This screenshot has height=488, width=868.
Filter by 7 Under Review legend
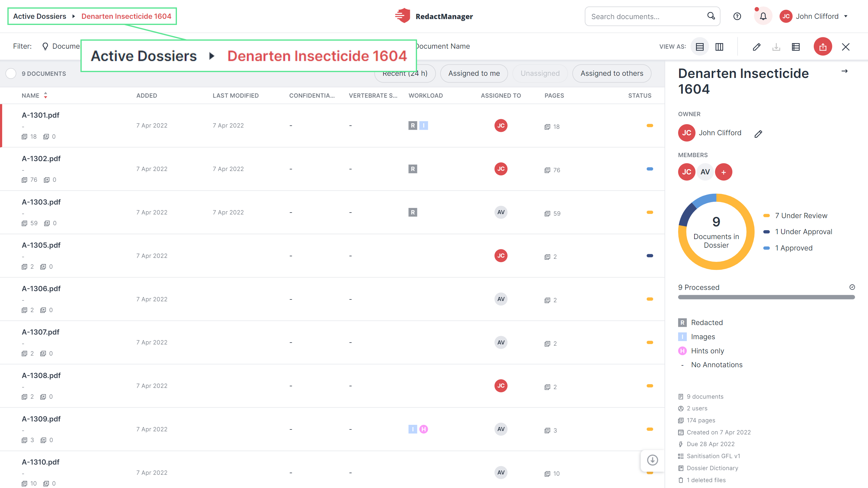[795, 216]
